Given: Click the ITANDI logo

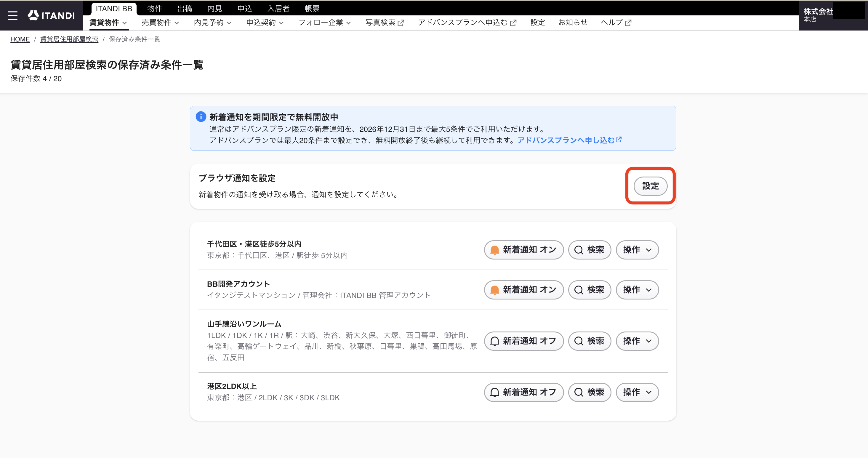Looking at the screenshot, I should pyautogui.click(x=51, y=15).
